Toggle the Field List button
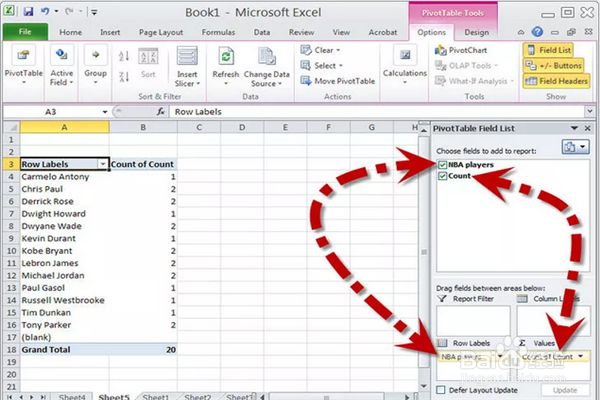 548,50
